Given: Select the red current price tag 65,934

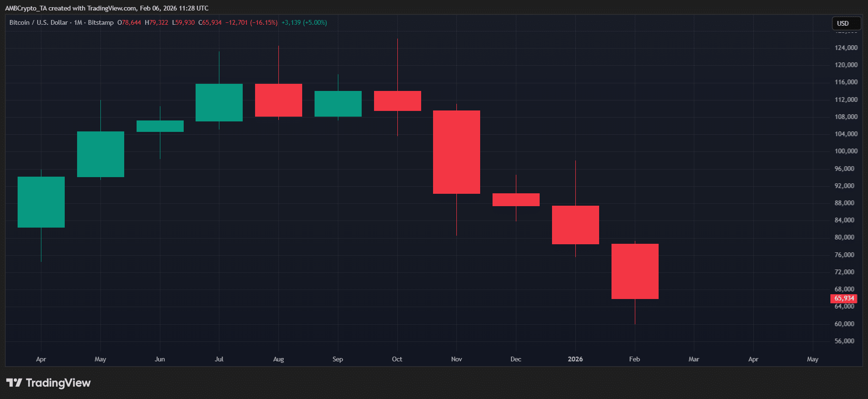Looking at the screenshot, I should click(x=844, y=299).
